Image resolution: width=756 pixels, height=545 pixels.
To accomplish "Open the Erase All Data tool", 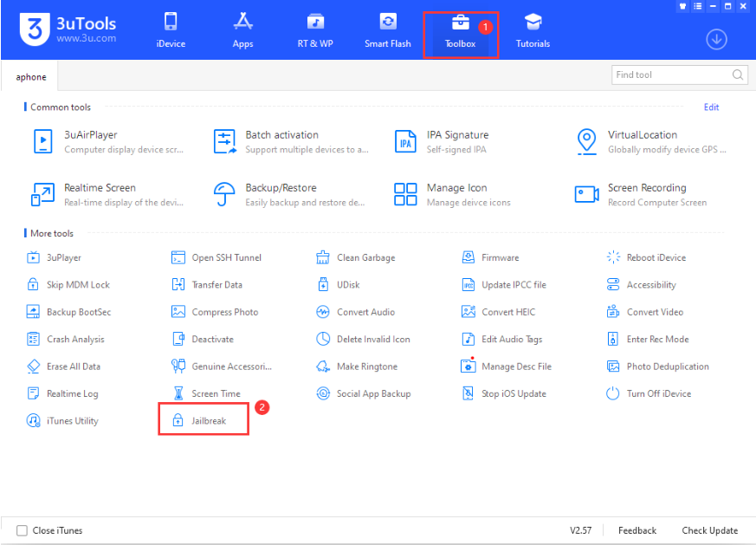I will coord(73,367).
